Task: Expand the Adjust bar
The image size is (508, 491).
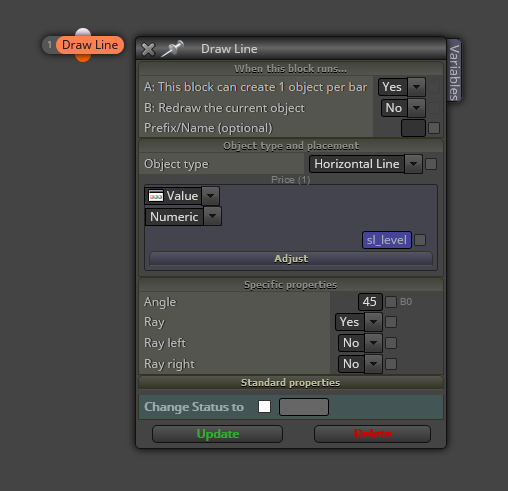Action: pyautogui.click(x=291, y=259)
